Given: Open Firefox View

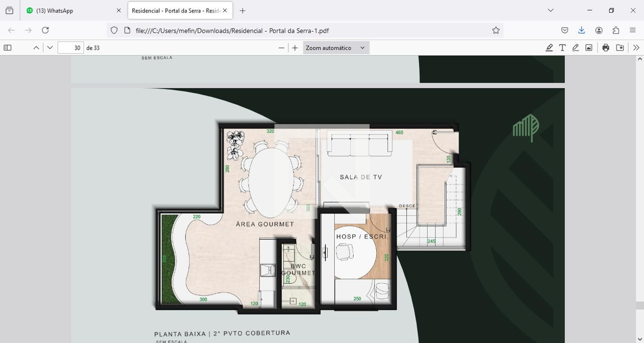Looking at the screenshot, I should (x=9, y=10).
